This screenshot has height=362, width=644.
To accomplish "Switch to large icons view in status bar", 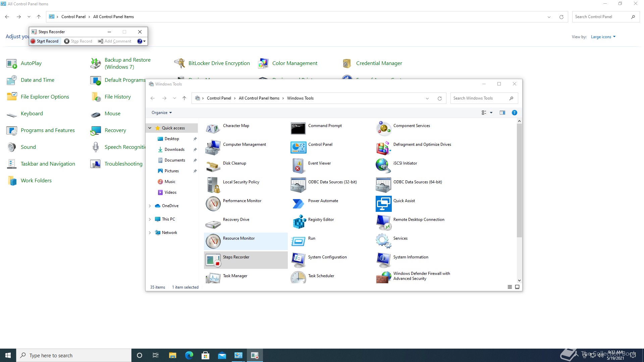I will [517, 287].
